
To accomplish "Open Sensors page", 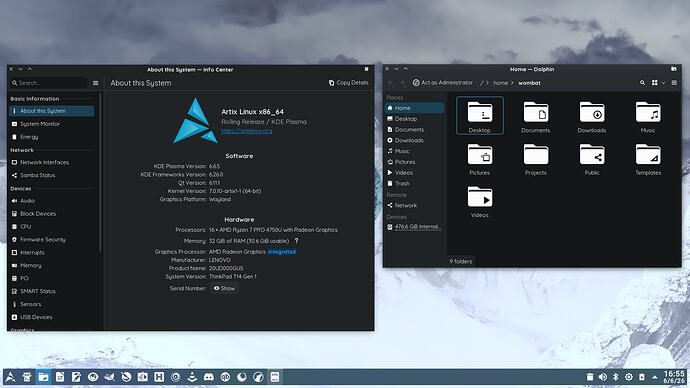I will point(51,304).
